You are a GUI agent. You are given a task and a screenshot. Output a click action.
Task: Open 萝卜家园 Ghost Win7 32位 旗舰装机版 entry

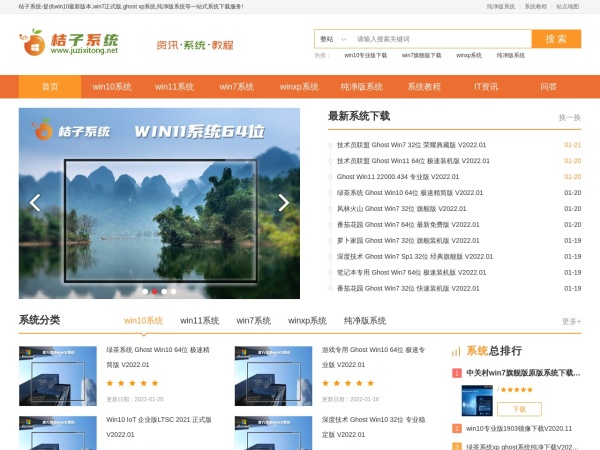[x=408, y=241]
